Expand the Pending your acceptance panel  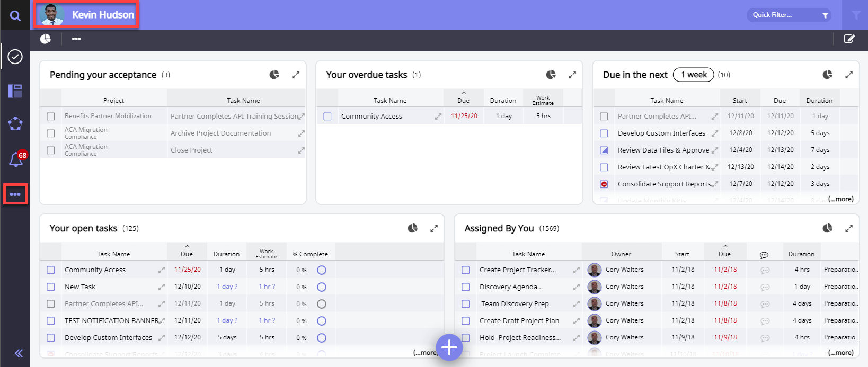pyautogui.click(x=296, y=75)
